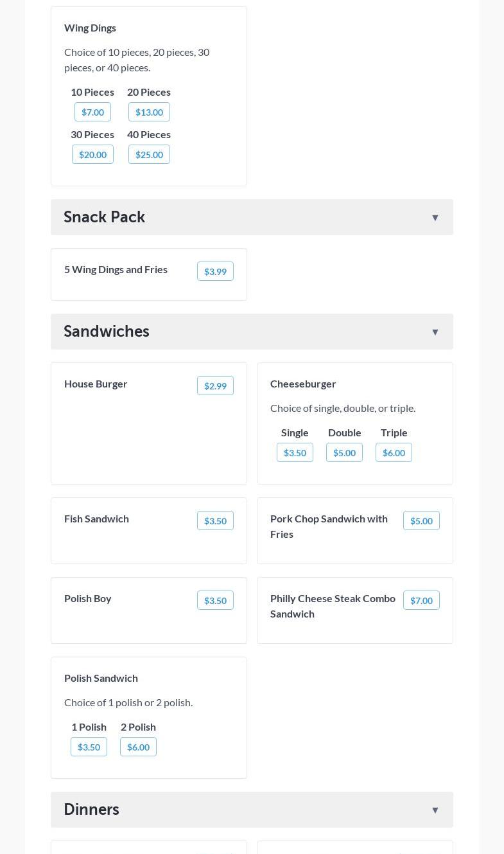
Task: Collapse the Snack Pack section arrow
Action: click(x=435, y=218)
